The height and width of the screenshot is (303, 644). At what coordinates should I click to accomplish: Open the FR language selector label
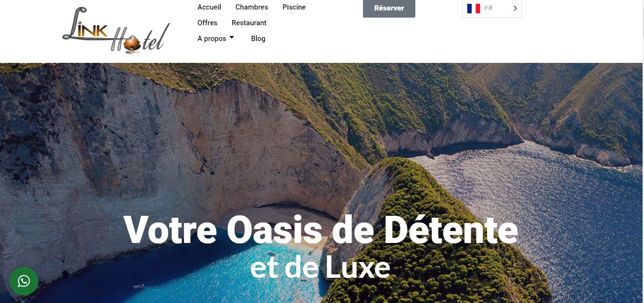[489, 8]
